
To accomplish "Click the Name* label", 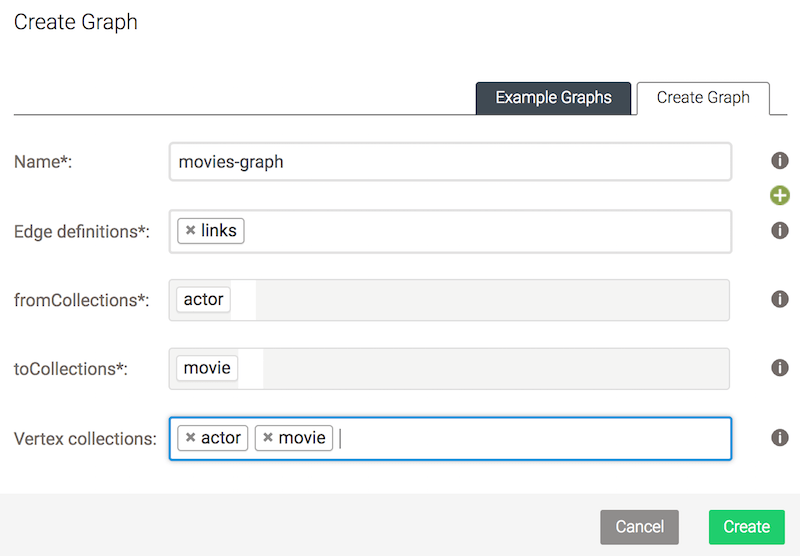I will [43, 162].
